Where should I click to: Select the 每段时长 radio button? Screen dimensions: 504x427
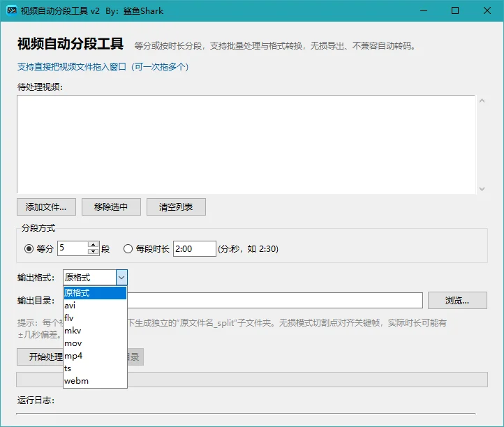tap(128, 248)
